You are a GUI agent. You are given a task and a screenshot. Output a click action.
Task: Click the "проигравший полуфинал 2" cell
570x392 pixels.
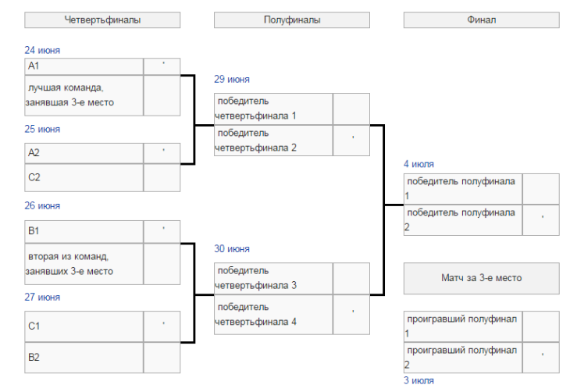(x=463, y=358)
